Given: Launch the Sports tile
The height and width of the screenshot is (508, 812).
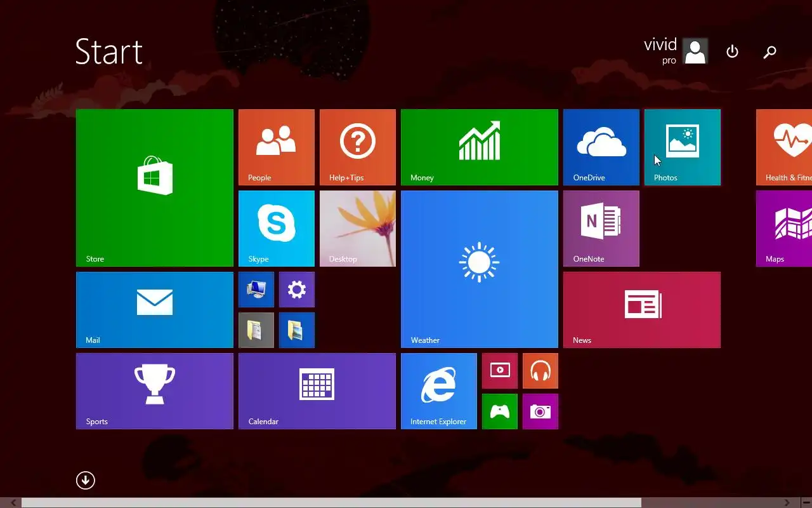Looking at the screenshot, I should [x=155, y=391].
